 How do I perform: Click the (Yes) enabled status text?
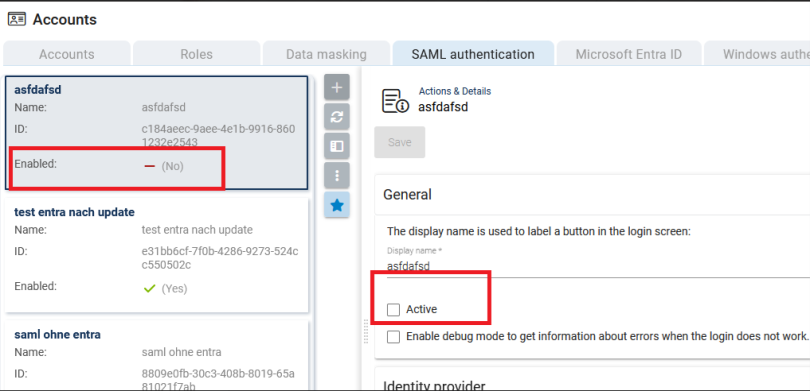coord(175,289)
